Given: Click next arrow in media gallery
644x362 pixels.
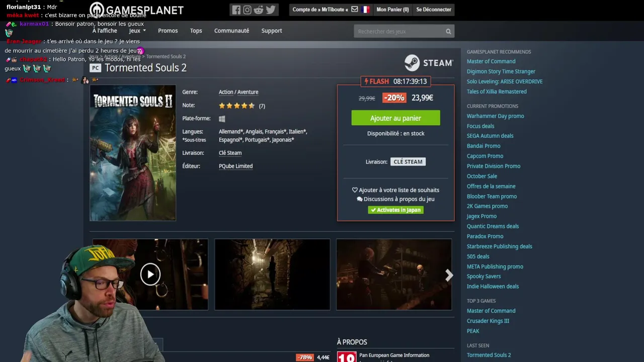Looking at the screenshot, I should click(449, 275).
